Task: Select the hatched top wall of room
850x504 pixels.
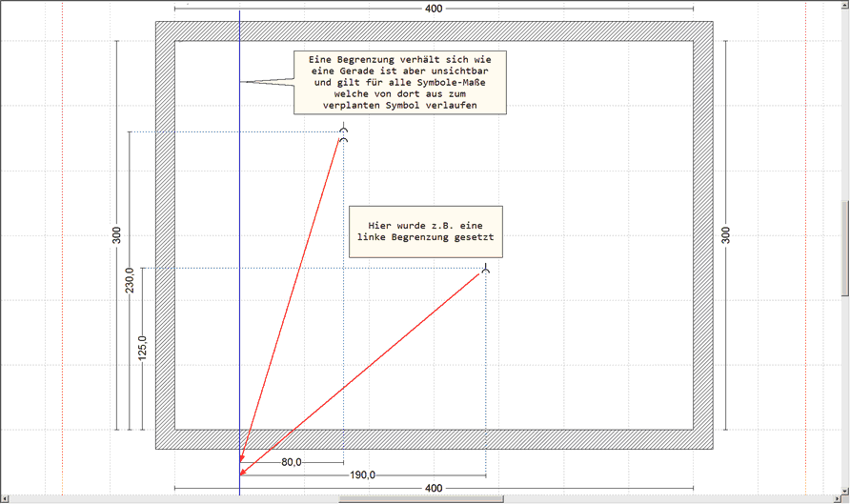Action: point(434,30)
